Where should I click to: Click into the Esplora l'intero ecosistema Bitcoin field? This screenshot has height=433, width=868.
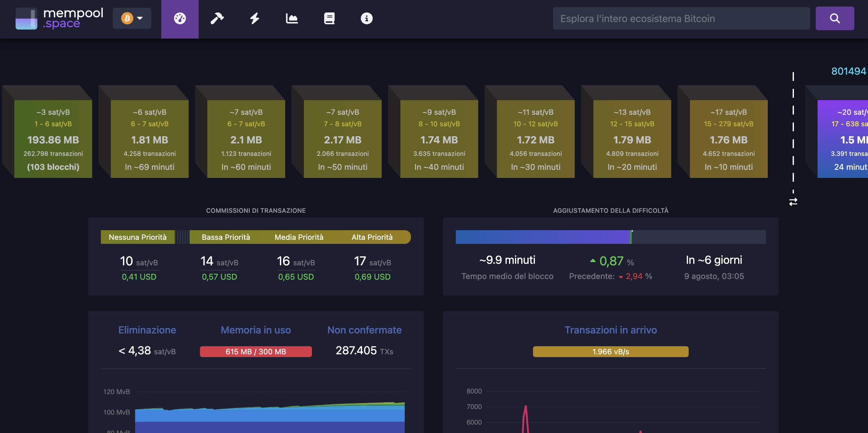click(681, 19)
